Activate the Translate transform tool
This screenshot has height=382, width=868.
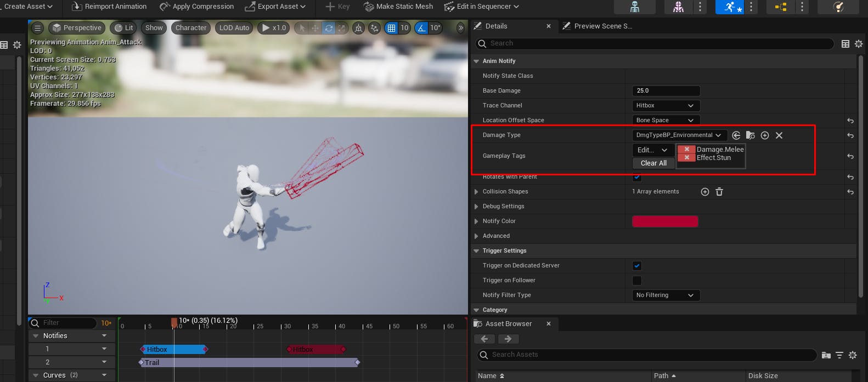tap(315, 28)
